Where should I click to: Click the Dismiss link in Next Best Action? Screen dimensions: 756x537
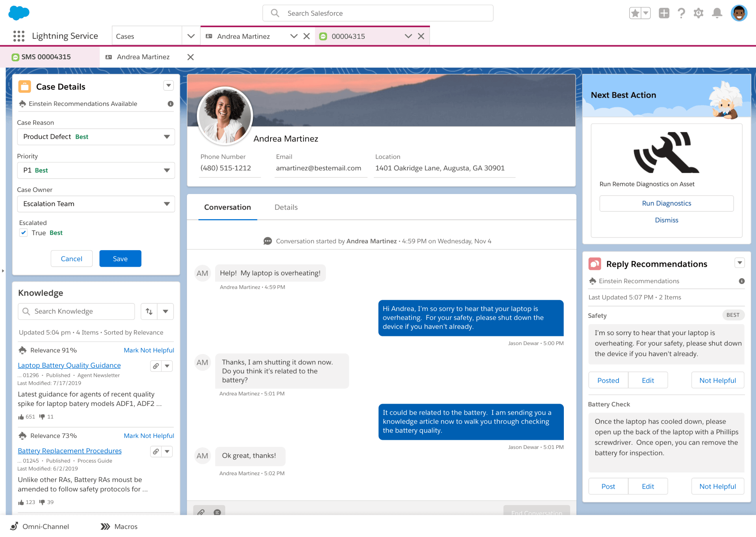tap(667, 220)
